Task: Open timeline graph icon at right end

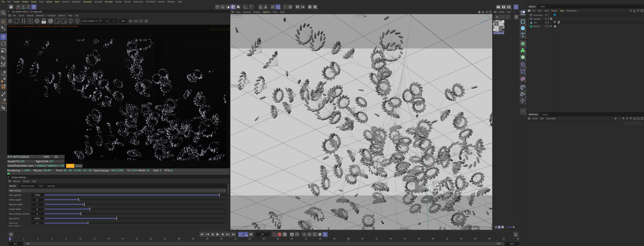Action: click(516, 234)
